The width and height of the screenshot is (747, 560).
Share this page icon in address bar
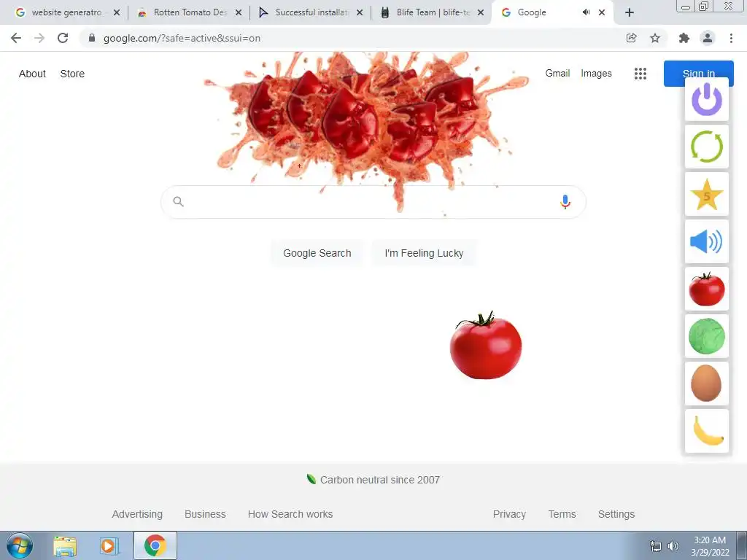pyautogui.click(x=631, y=38)
